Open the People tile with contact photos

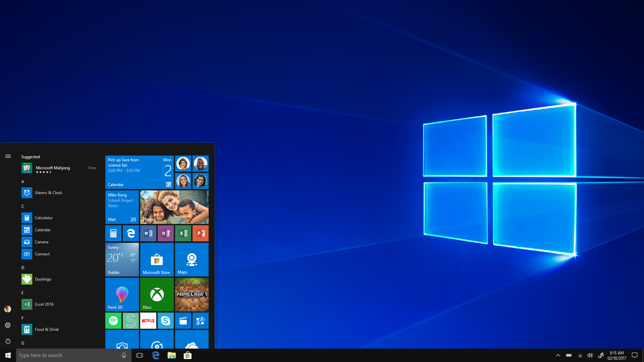(x=192, y=172)
